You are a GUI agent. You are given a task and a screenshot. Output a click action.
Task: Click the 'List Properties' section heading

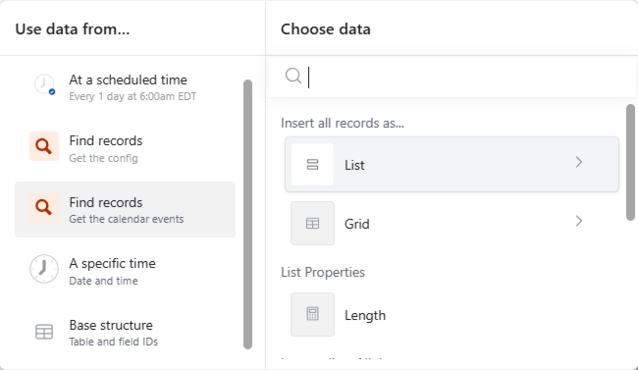click(x=323, y=272)
